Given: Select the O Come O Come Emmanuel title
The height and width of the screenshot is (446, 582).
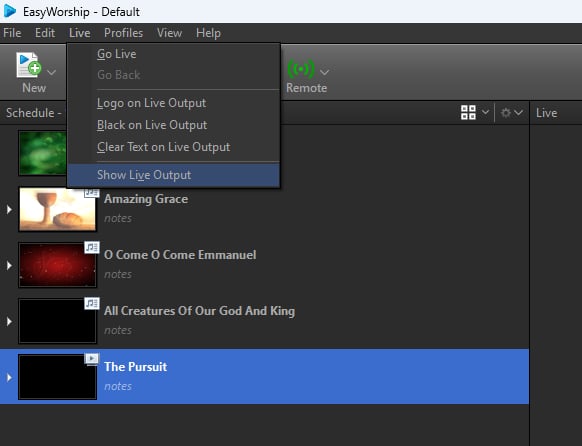Looking at the screenshot, I should (x=180, y=255).
